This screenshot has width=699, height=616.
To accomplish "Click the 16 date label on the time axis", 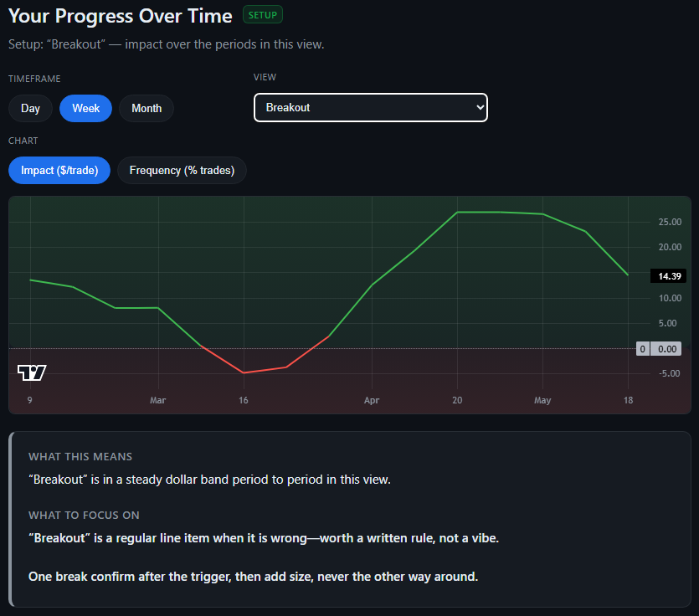I will pos(243,400).
